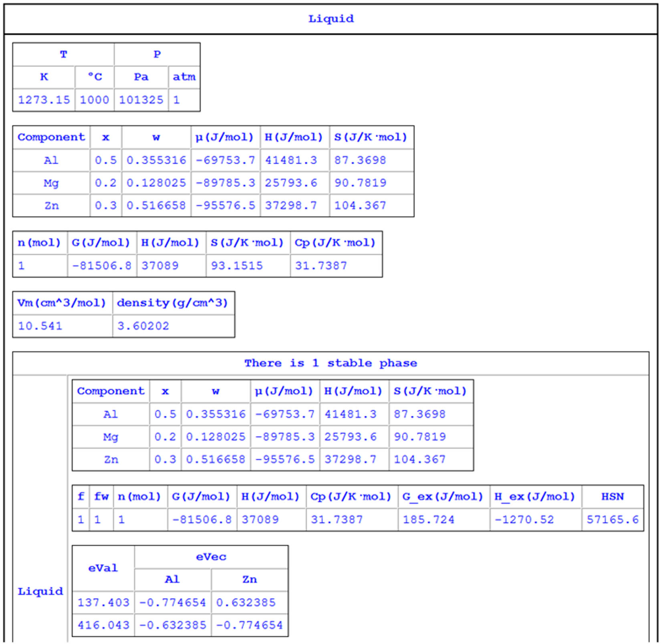Select the eVal header cell
Screen dimensions: 661x644
coord(103,568)
